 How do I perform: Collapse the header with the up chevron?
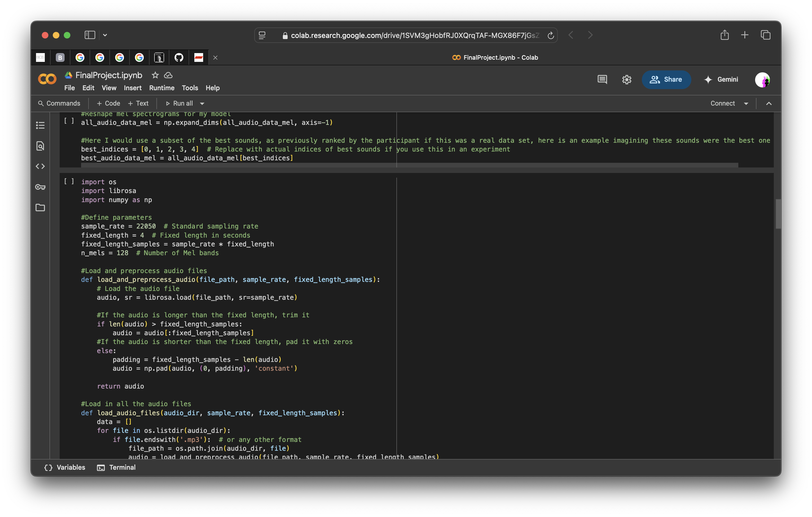(769, 103)
